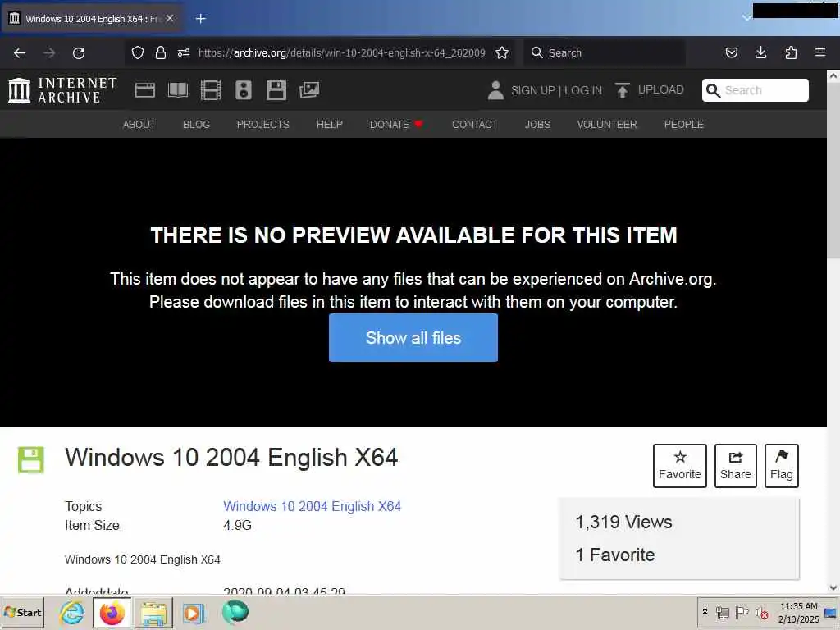Go back using browser back arrow
The width and height of the screenshot is (840, 630).
(x=20, y=53)
